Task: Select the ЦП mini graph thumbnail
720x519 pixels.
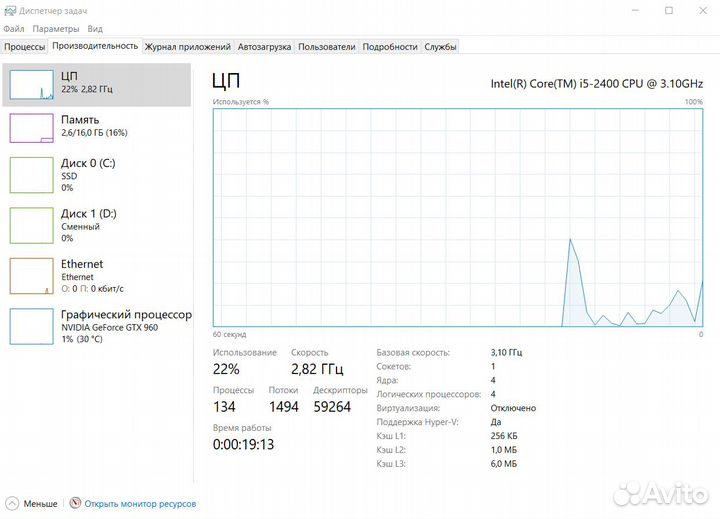Action: point(32,85)
